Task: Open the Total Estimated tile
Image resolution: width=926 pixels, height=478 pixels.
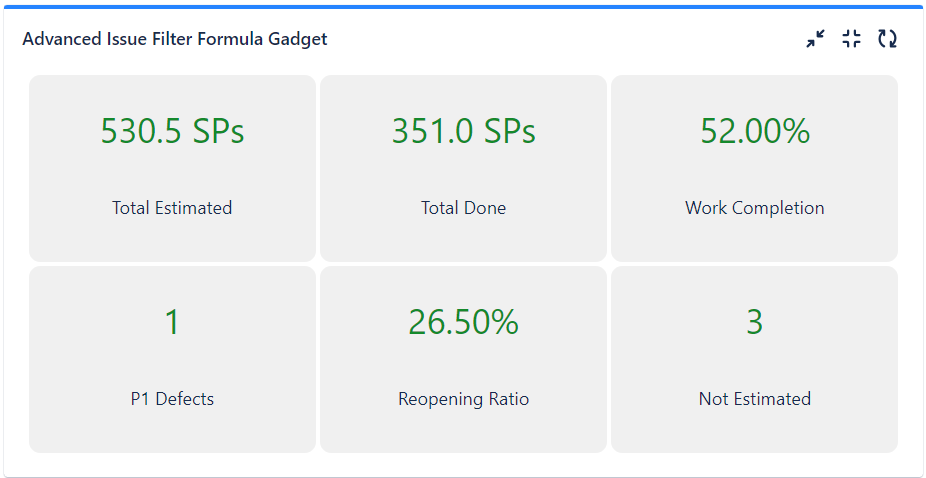Action: tap(172, 168)
